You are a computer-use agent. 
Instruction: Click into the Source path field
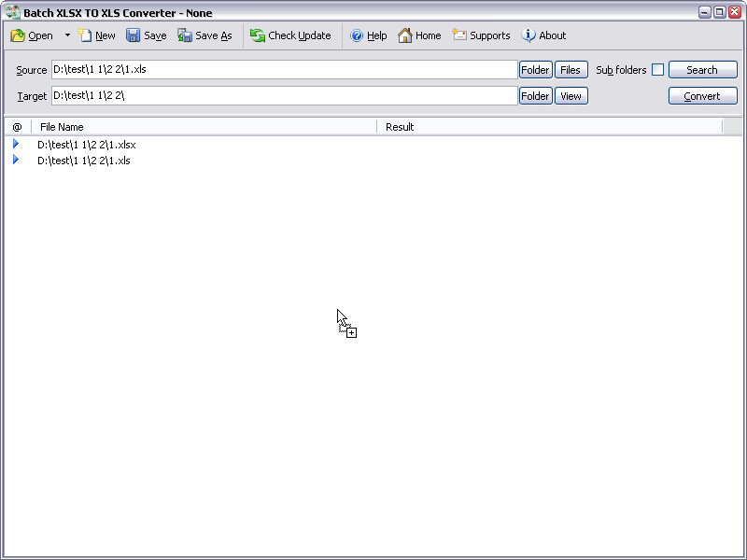pos(285,69)
